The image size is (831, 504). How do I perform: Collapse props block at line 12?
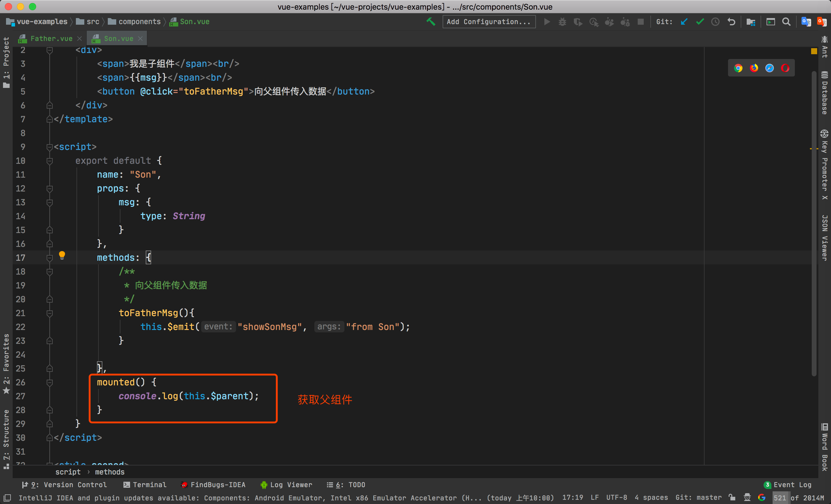tap(50, 188)
